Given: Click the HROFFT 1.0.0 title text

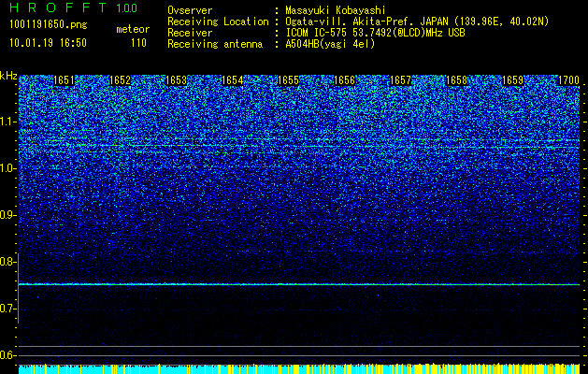Looking at the screenshot, I should pyautogui.click(x=74, y=7).
